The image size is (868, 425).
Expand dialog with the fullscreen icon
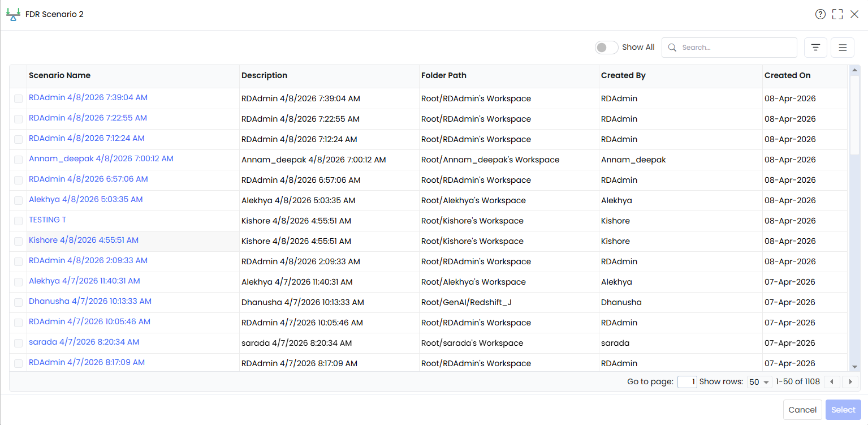tap(837, 14)
